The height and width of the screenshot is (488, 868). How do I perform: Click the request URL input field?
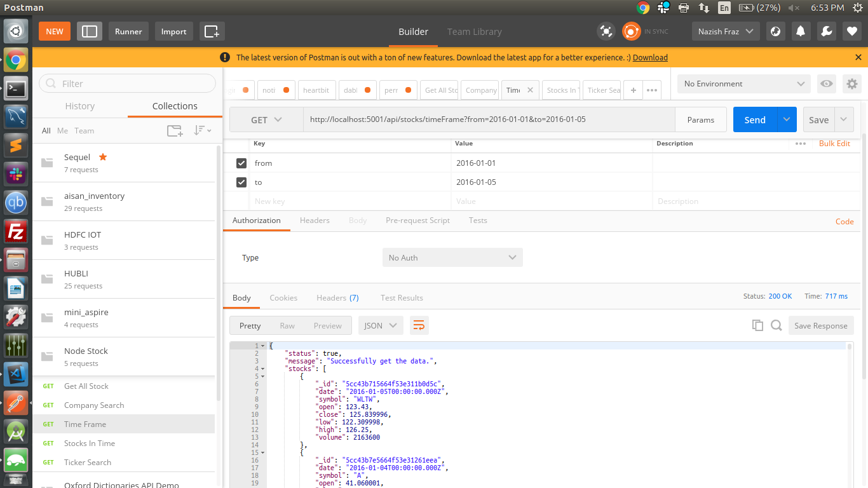[489, 119]
